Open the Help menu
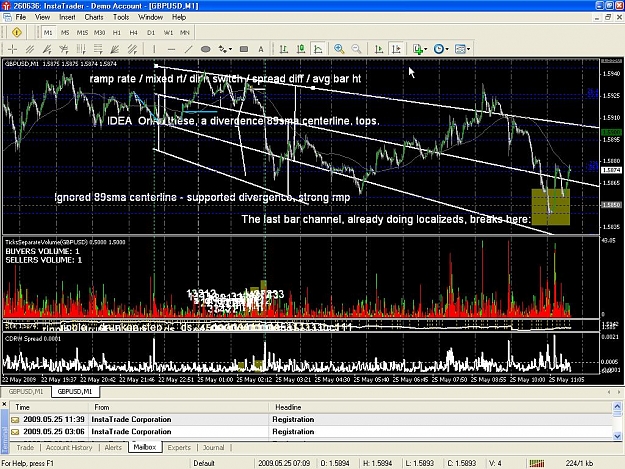625x469 pixels. tap(179, 17)
